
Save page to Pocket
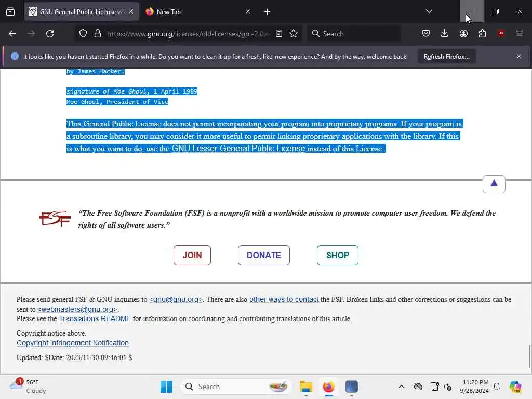(426, 34)
